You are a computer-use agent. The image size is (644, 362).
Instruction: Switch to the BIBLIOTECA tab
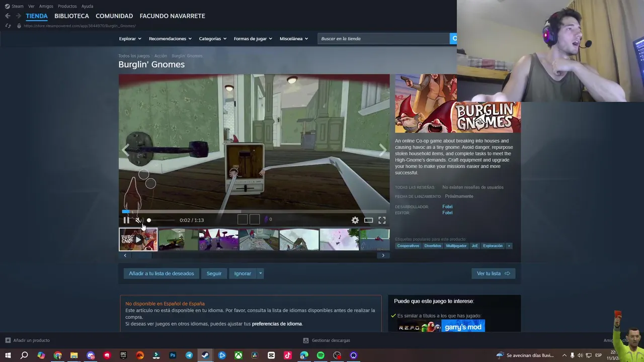71,16
